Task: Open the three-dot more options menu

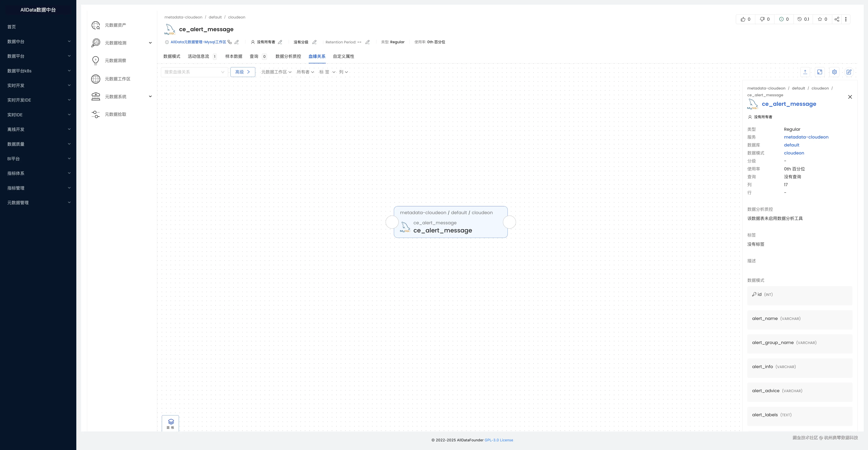Action: [x=846, y=19]
